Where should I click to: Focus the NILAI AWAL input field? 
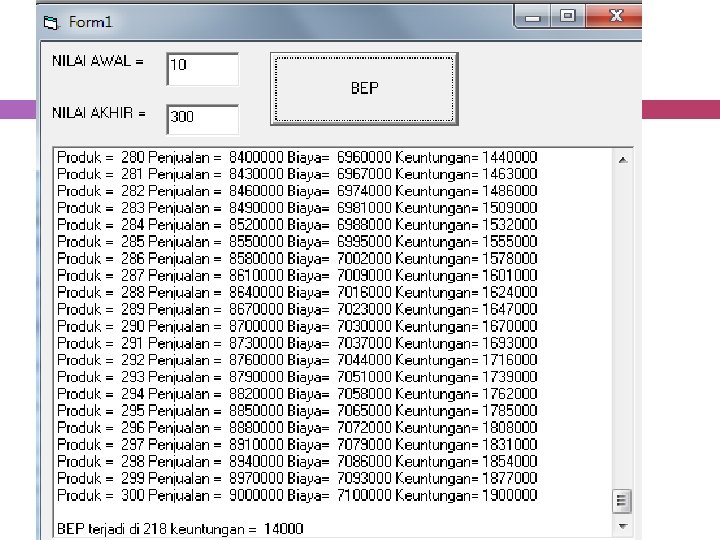pyautogui.click(x=202, y=69)
